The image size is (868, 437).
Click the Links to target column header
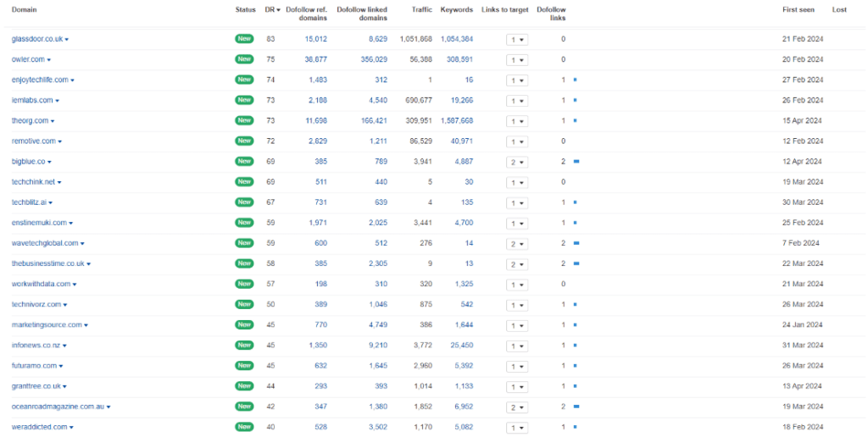[x=505, y=10]
